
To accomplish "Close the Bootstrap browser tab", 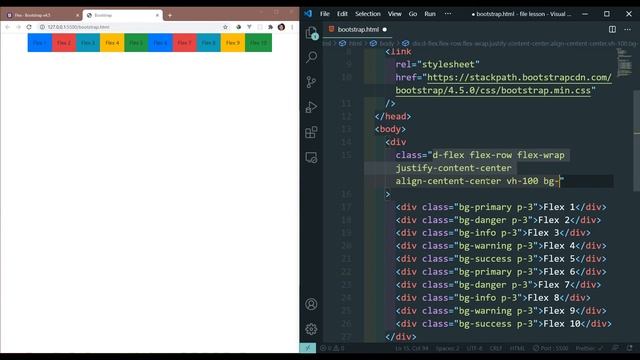I will [x=157, y=15].
